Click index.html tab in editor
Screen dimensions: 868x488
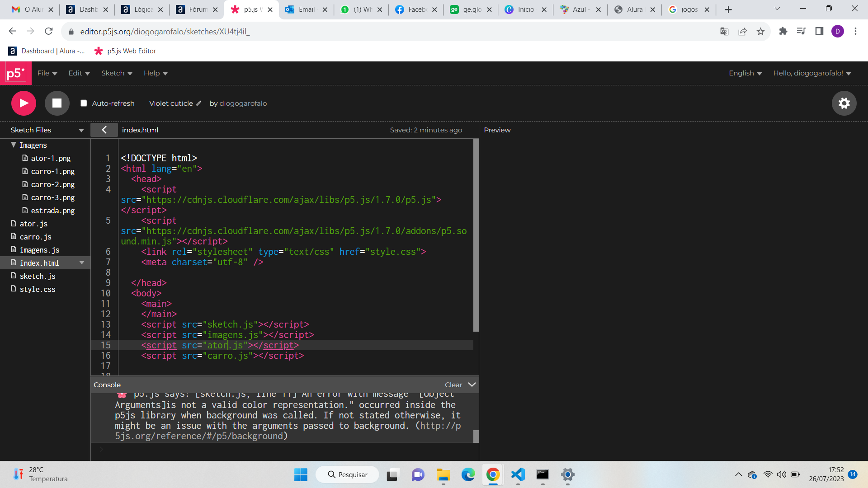click(x=140, y=130)
